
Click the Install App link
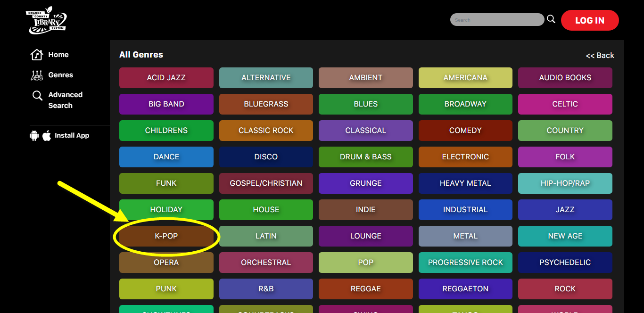point(72,135)
